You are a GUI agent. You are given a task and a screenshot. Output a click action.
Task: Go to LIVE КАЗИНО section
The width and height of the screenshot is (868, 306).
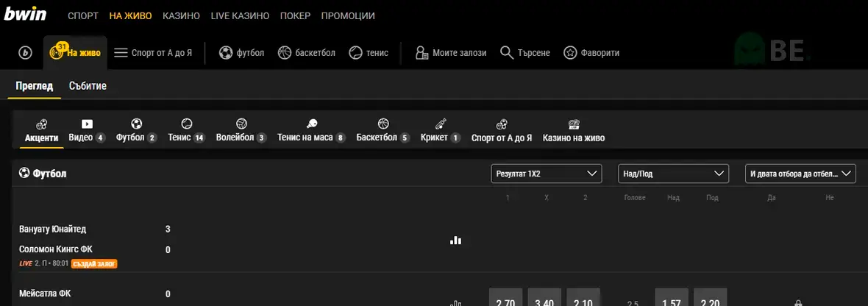(x=241, y=16)
